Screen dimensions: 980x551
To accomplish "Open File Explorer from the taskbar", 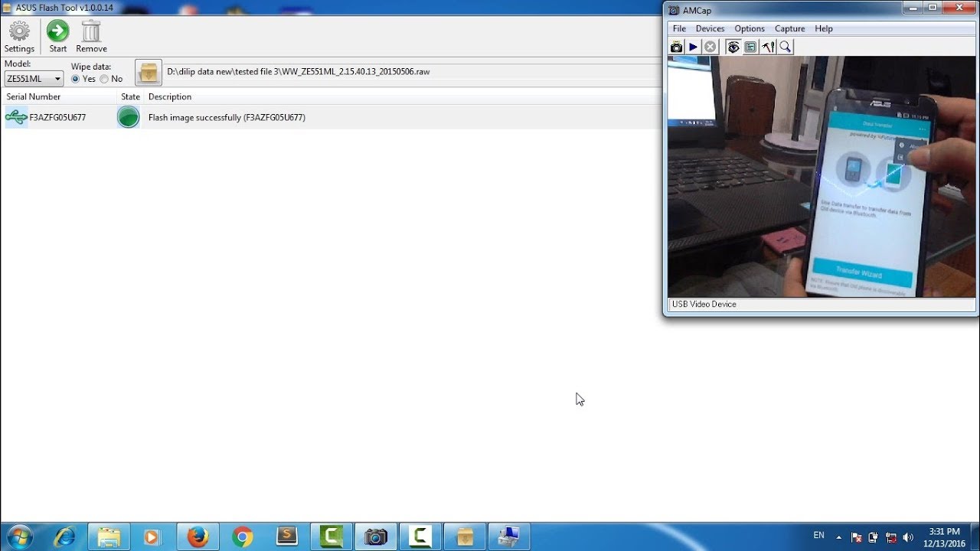I will (109, 536).
